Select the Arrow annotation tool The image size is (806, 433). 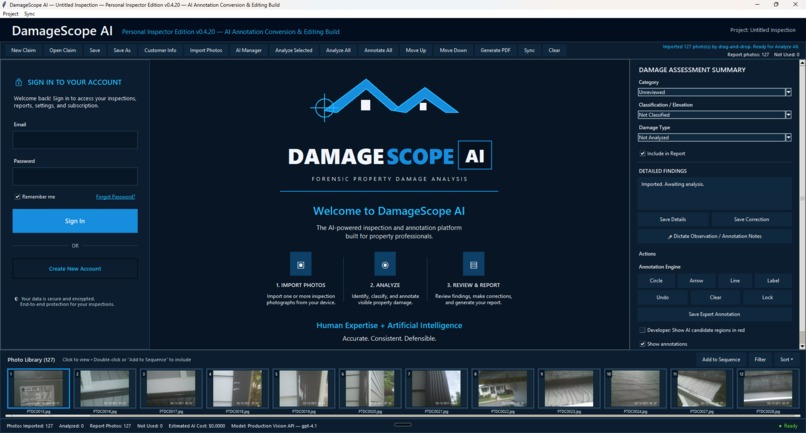[x=696, y=281]
